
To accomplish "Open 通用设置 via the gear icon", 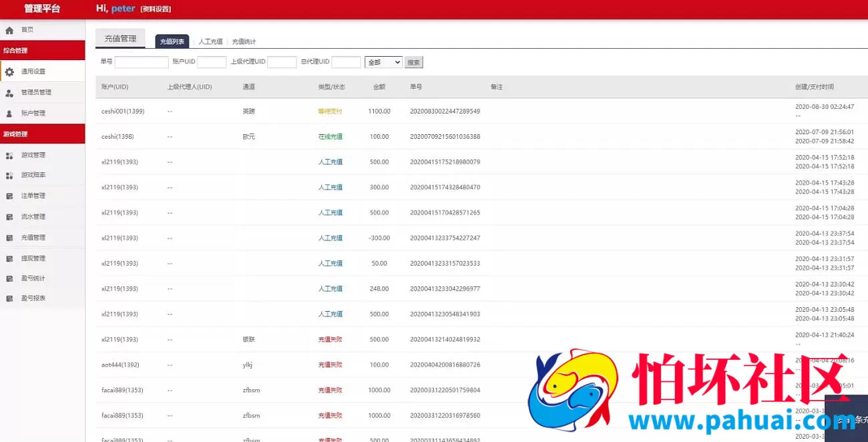I will pos(9,71).
